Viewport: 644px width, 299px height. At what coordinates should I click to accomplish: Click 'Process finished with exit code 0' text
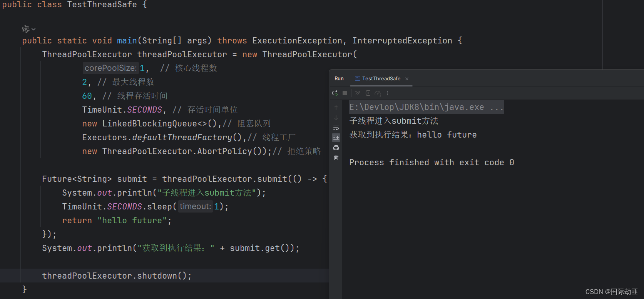[432, 163]
